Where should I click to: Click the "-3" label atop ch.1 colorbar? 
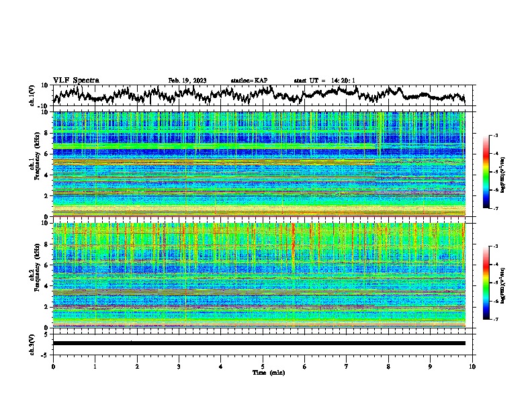(495, 136)
